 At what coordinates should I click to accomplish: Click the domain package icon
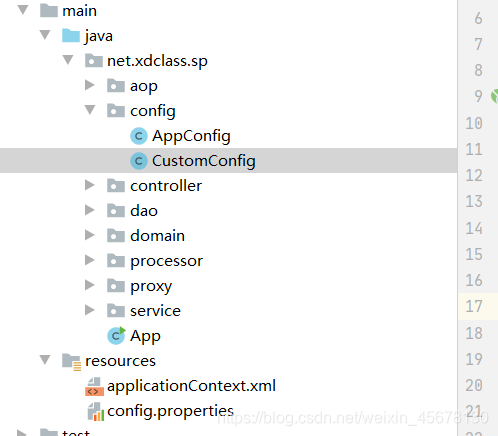116,235
